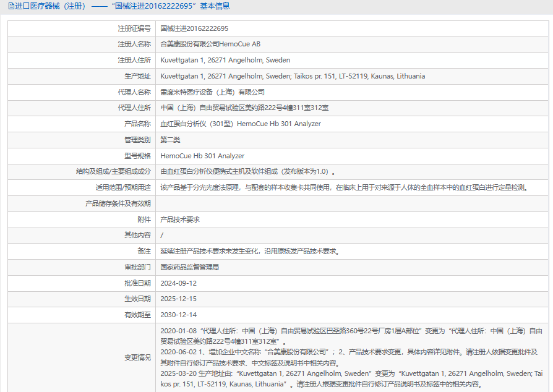Image resolution: width=553 pixels, height=392 pixels.
Task: Click the 管理类别 label
Action: tap(137, 140)
